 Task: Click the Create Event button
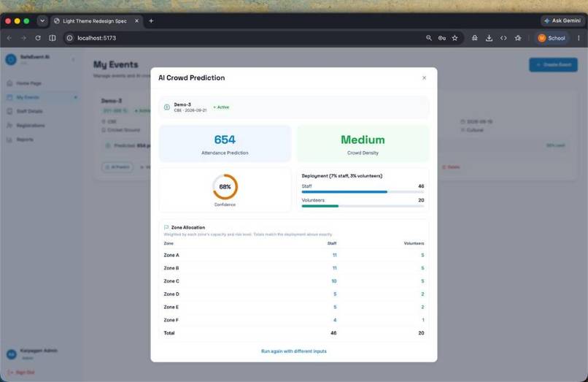[x=553, y=64]
